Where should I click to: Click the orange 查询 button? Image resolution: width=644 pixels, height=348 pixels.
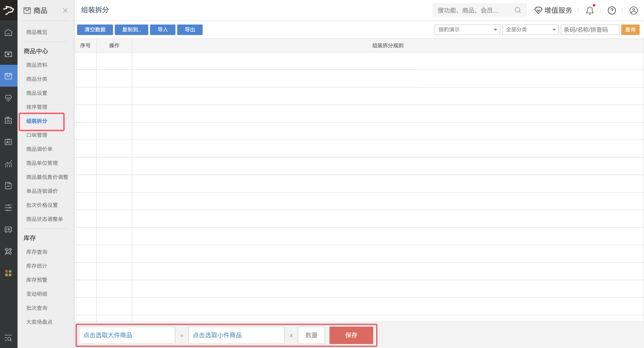630,30
